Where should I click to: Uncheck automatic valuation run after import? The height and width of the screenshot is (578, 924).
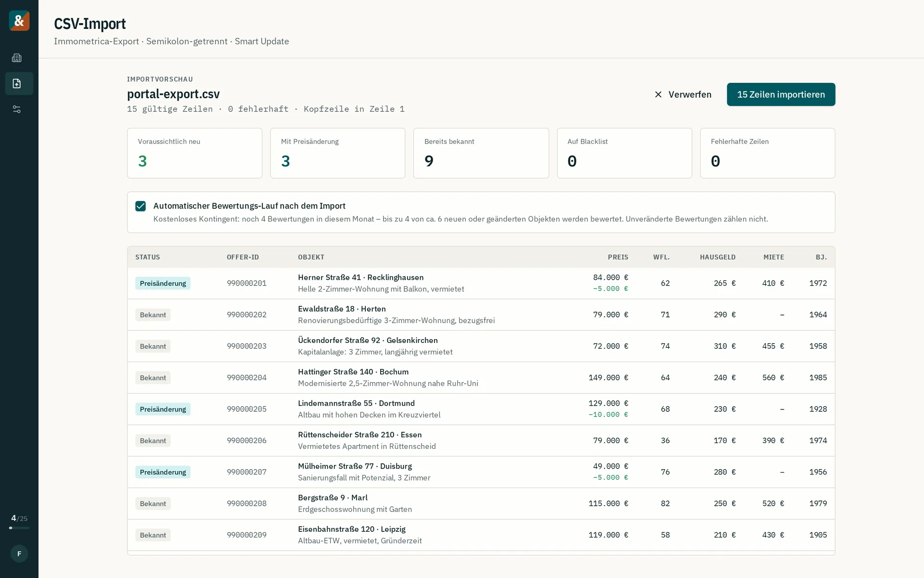coord(141,206)
